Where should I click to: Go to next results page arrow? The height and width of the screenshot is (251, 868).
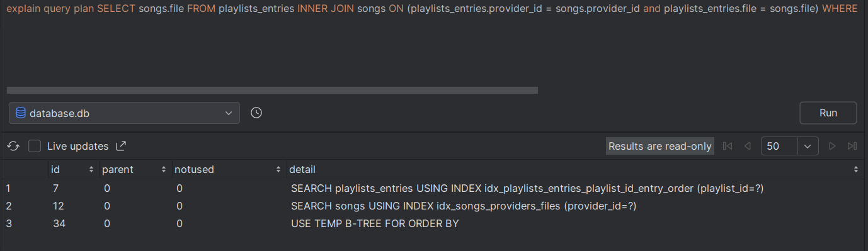tap(832, 146)
